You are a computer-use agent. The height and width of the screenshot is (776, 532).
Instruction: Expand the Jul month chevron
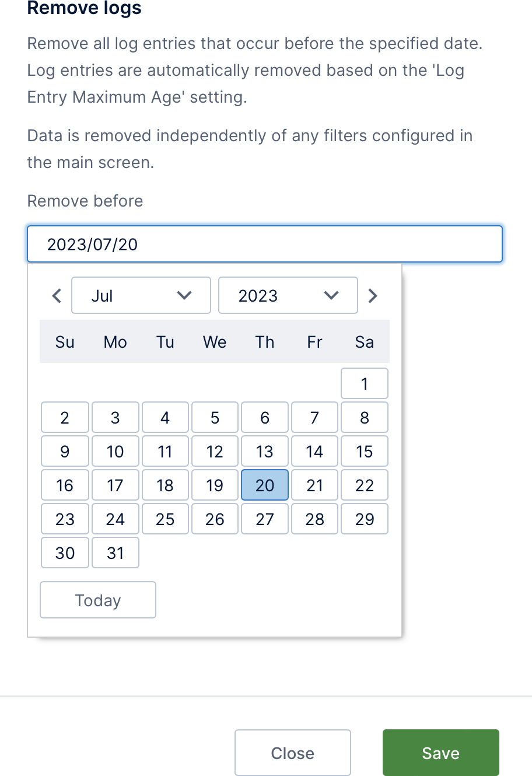tap(184, 295)
